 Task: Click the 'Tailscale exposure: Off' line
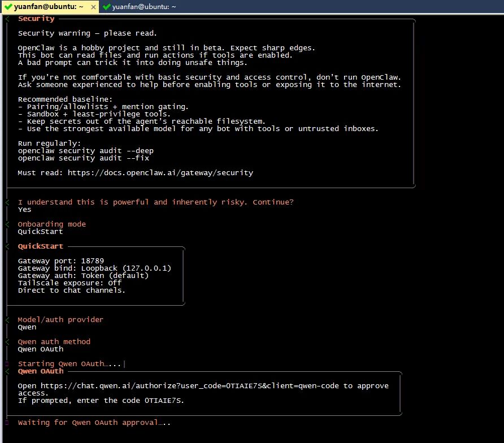point(69,283)
